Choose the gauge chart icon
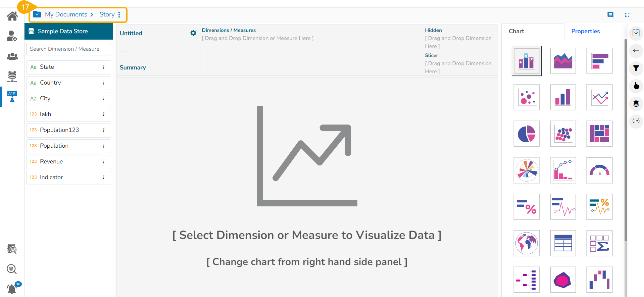The width and height of the screenshot is (644, 297). coord(599,170)
